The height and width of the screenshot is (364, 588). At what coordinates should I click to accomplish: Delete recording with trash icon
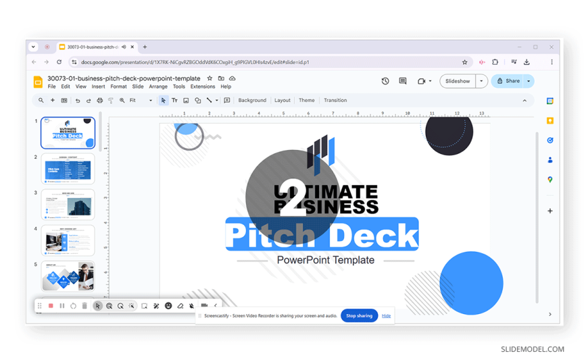coord(84,306)
